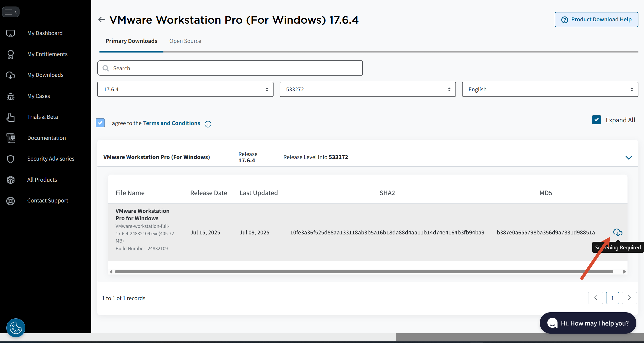The height and width of the screenshot is (343, 644).
Task: Click the question mark help icon
Action: [564, 20]
